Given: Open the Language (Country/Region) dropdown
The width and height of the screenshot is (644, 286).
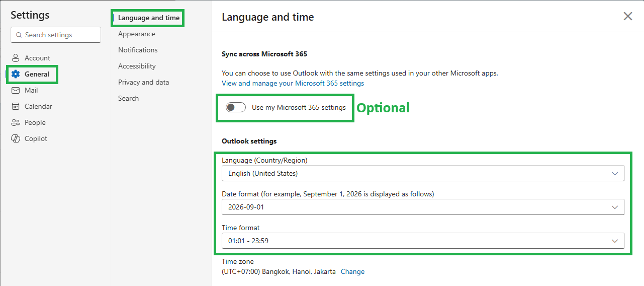Looking at the screenshot, I should pyautogui.click(x=423, y=173).
